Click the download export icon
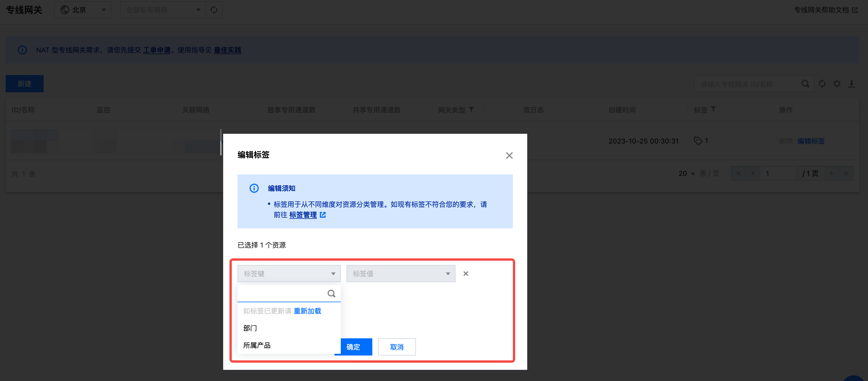This screenshot has height=381, width=868. [851, 84]
